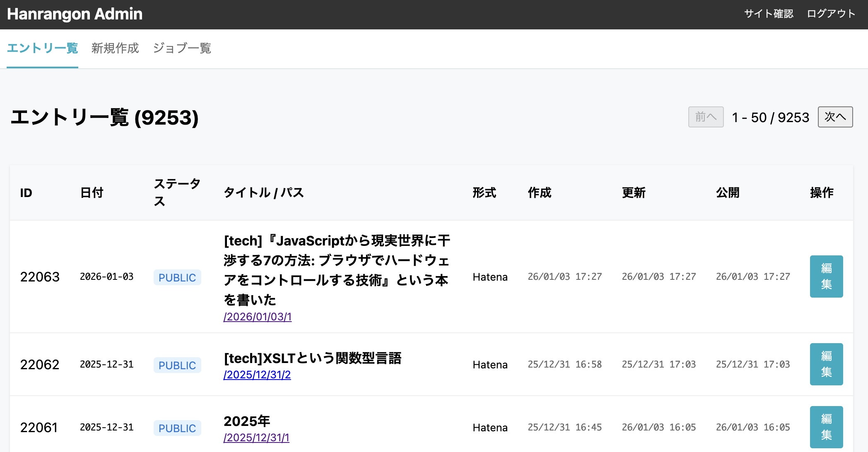This screenshot has width=868, height=452.
Task: Open the 新規作成 tab
Action: (115, 48)
